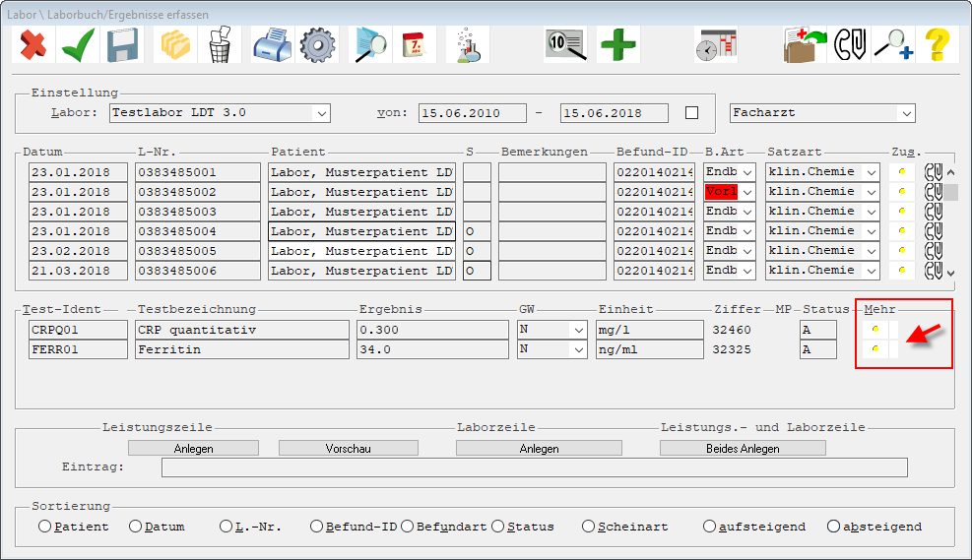This screenshot has width=972, height=560.
Task: Click the paper trash bin icon
Action: pyautogui.click(x=220, y=44)
